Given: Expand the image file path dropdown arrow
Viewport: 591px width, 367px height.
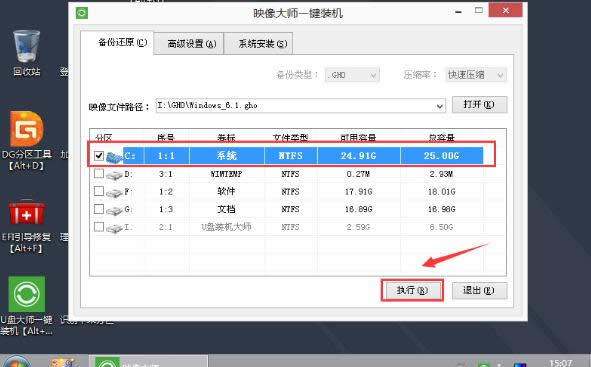Looking at the screenshot, I should (439, 106).
